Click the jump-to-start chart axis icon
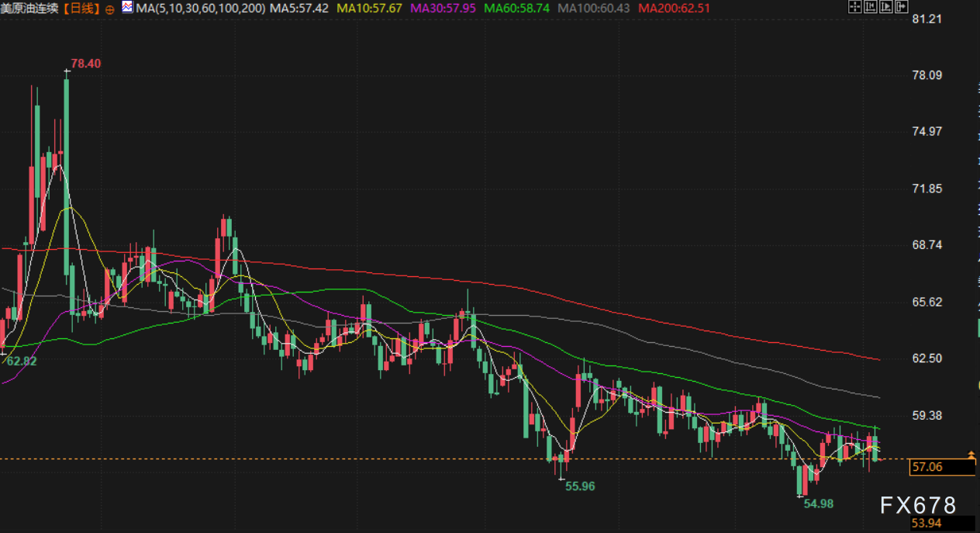 (871, 8)
